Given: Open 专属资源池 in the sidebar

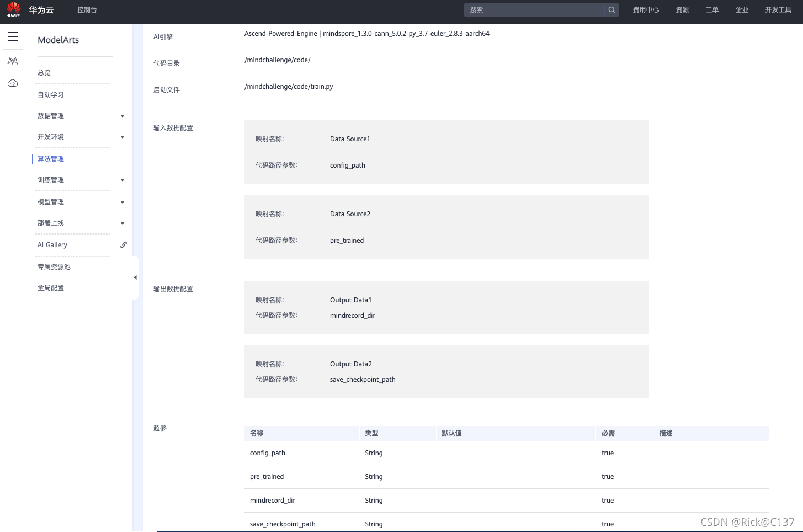Looking at the screenshot, I should pyautogui.click(x=54, y=267).
